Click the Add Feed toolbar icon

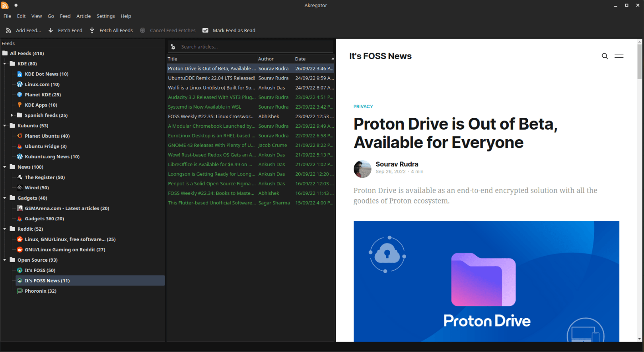8,30
